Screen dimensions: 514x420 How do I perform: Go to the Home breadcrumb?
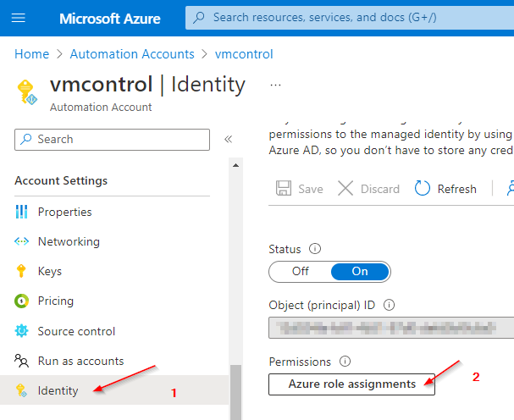pyautogui.click(x=32, y=54)
